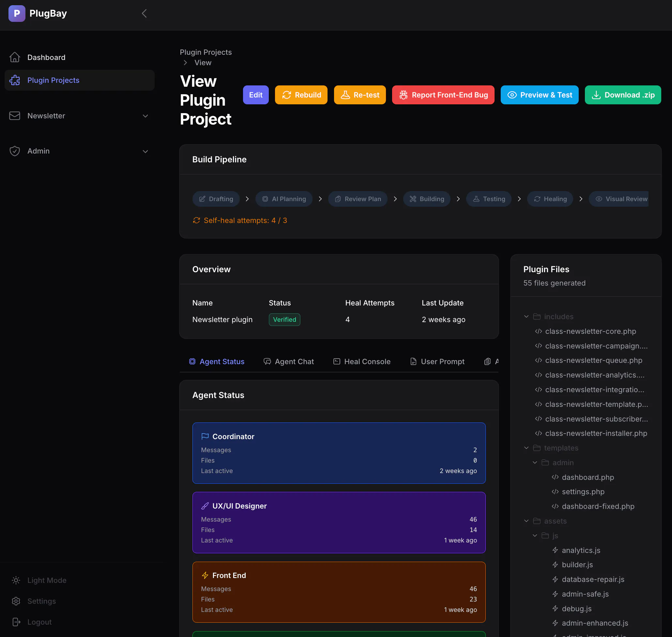This screenshot has height=637, width=672.
Task: Click the includes folder icon
Action: [537, 317]
